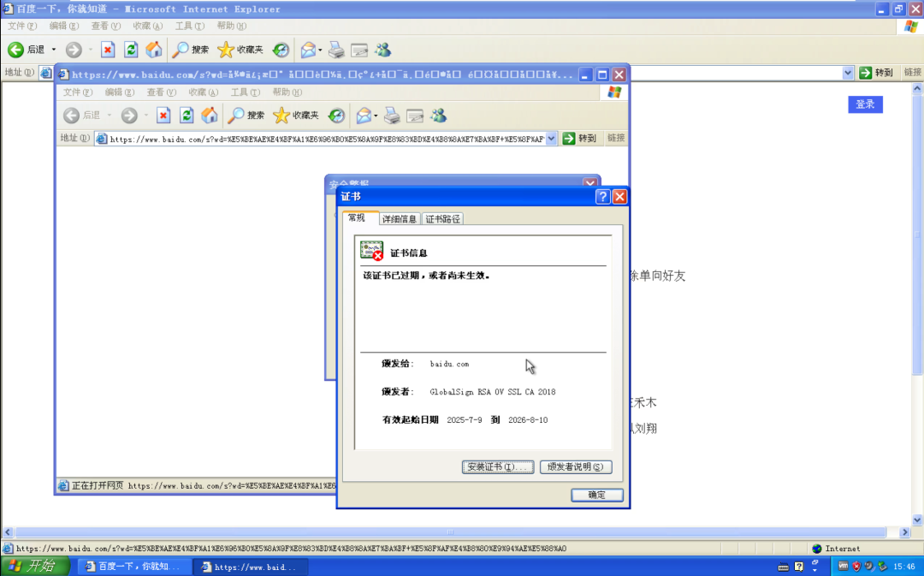Click Stop icon in inner IE window
Viewport: 924px width, 576px height.
163,115
